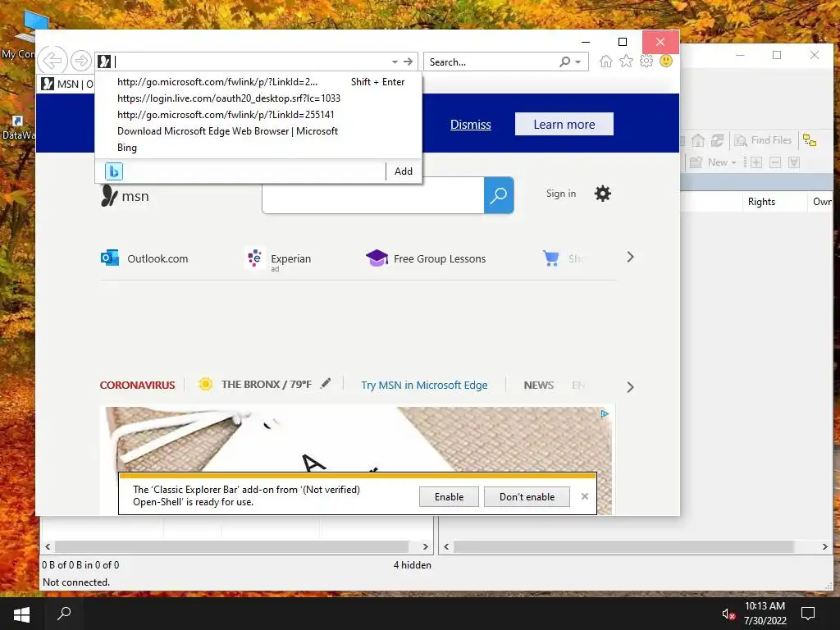Click the Learn more button
Screen dimensions: 840x630
tap(564, 125)
